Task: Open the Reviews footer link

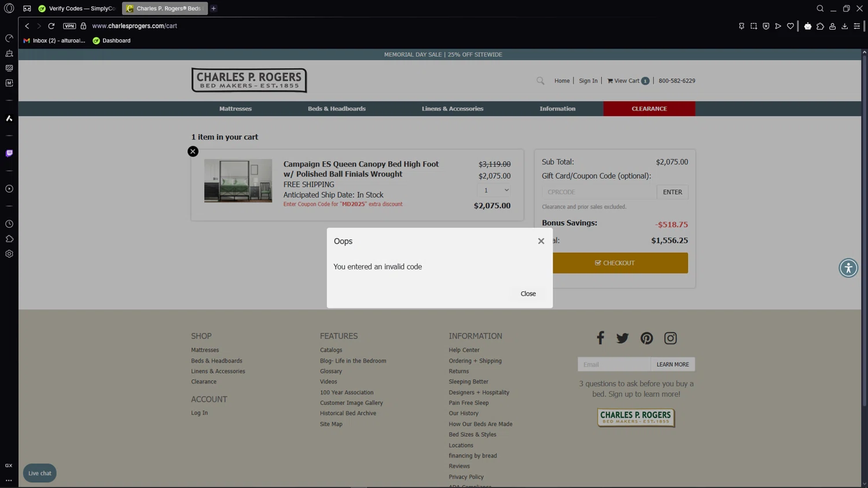Action: (x=459, y=466)
